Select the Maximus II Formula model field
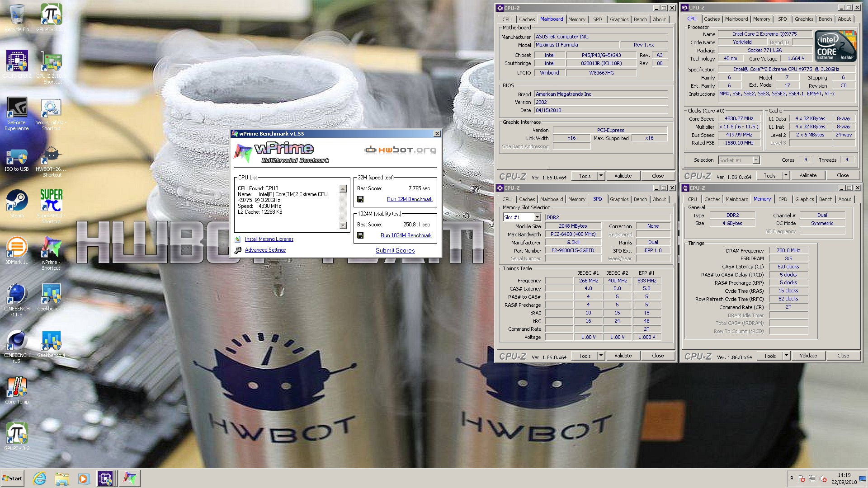The width and height of the screenshot is (868, 488). coord(576,45)
